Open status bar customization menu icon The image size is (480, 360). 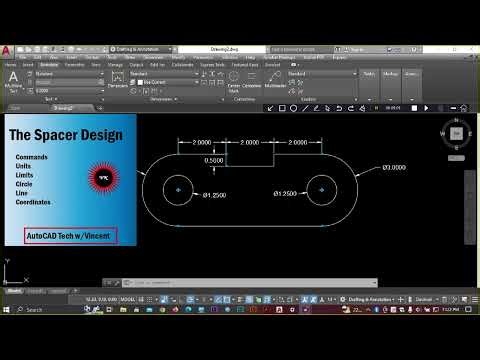coord(475,299)
